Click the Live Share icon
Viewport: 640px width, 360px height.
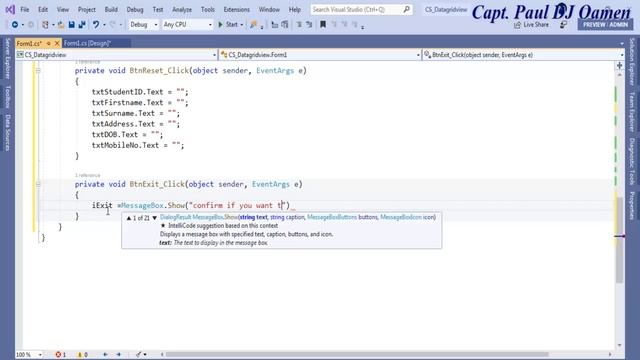pos(517,25)
